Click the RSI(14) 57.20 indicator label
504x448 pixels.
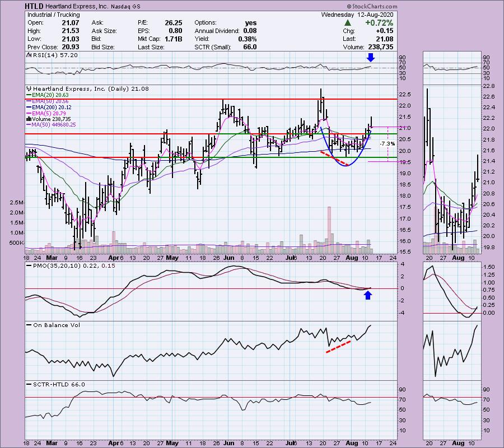click(x=55, y=55)
